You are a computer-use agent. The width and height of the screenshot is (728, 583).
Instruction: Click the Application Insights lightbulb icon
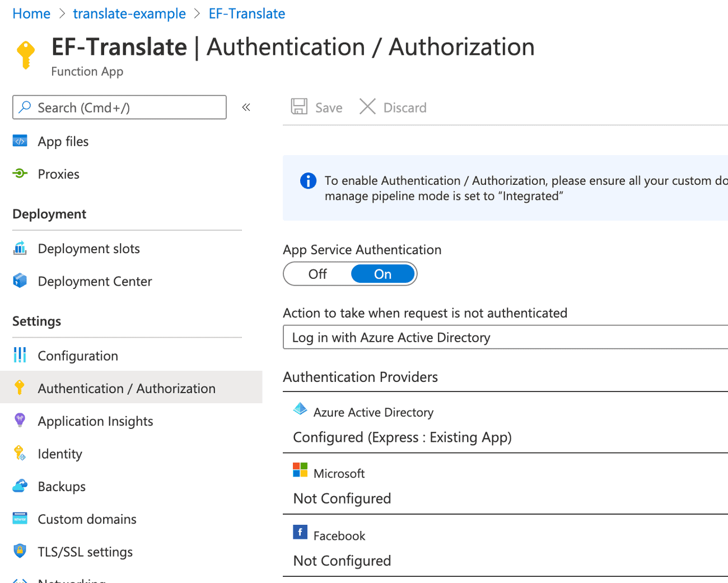pos(20,421)
